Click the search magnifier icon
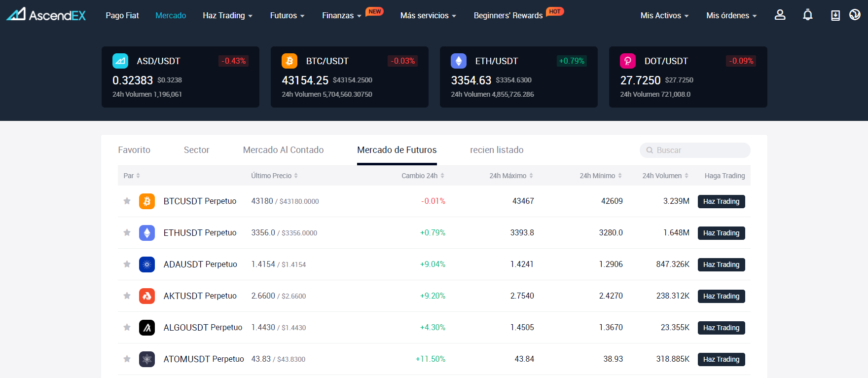 650,151
